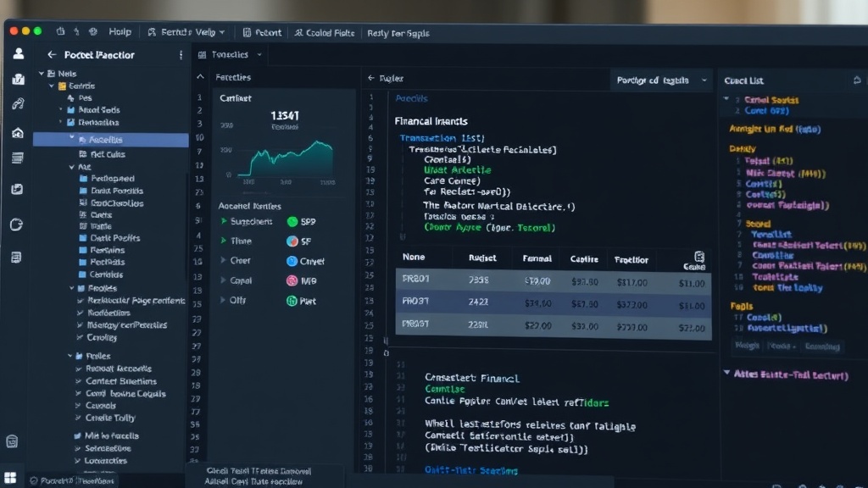The height and width of the screenshot is (488, 868).
Task: Open the stacked list icon in sidebar
Action: [x=18, y=158]
